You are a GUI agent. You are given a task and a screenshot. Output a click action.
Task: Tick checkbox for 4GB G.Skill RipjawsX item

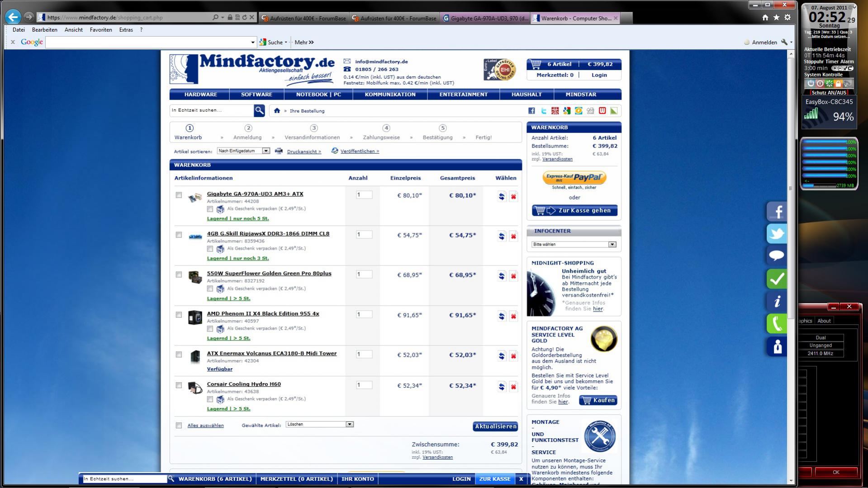[179, 235]
